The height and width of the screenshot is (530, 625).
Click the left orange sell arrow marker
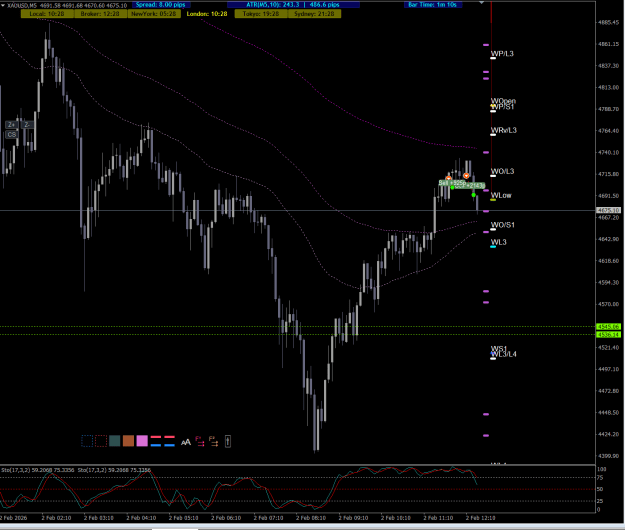(x=448, y=178)
